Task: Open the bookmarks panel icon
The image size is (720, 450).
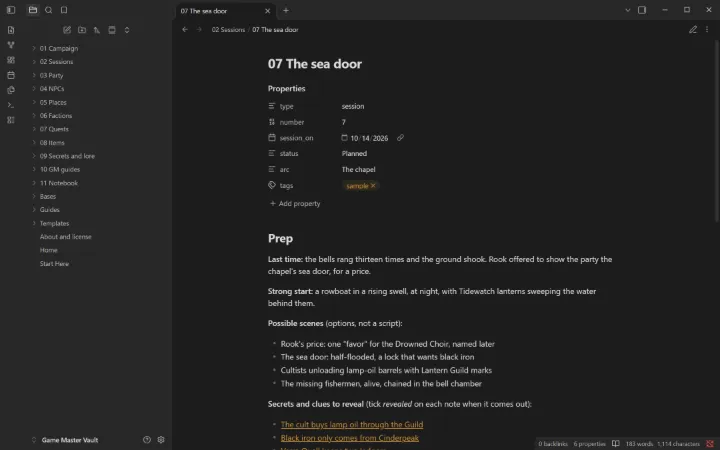Action: point(64,10)
